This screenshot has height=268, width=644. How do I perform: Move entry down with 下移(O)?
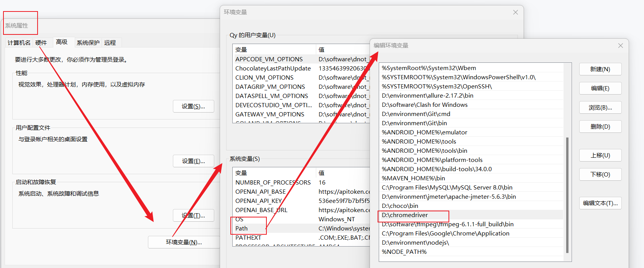[x=600, y=175]
